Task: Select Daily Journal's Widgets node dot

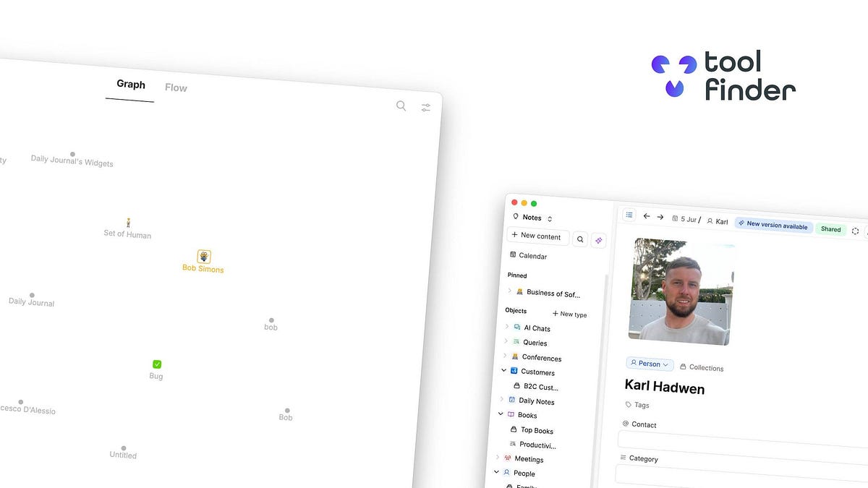Action: click(x=72, y=154)
